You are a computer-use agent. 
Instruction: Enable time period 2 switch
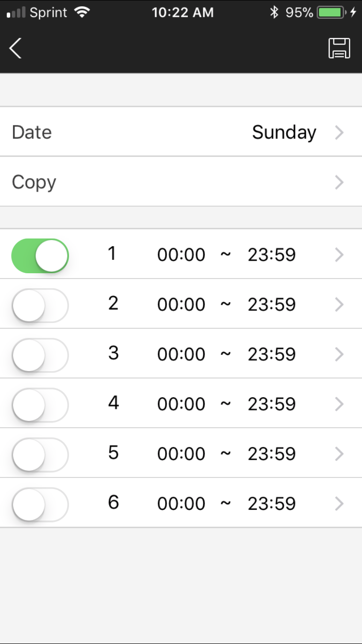click(x=40, y=305)
